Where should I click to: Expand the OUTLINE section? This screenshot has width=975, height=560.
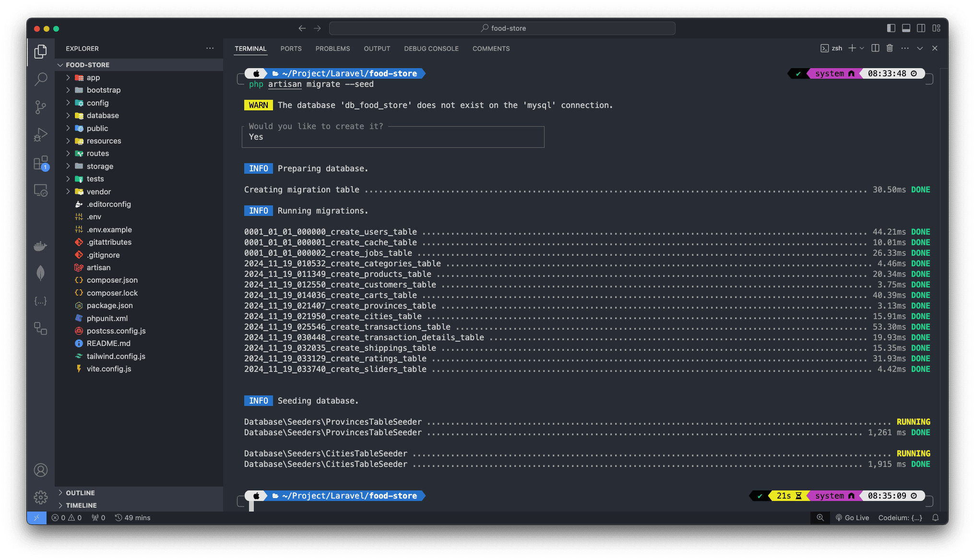coord(80,493)
